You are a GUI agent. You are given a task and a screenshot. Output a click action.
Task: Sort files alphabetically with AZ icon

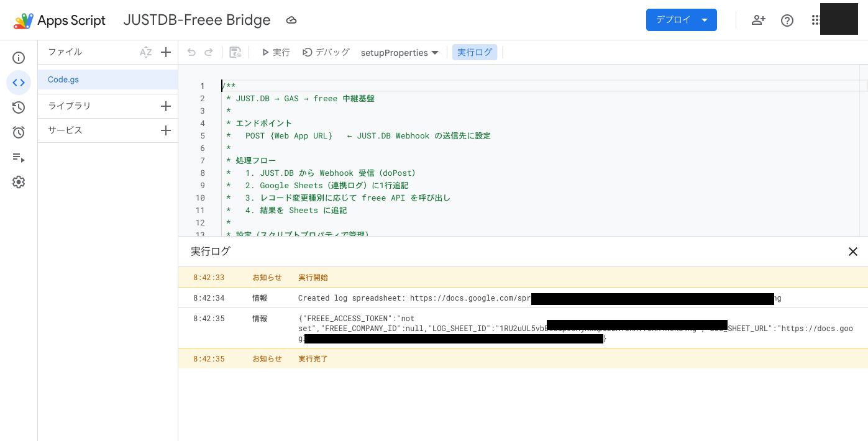pyautogui.click(x=145, y=53)
